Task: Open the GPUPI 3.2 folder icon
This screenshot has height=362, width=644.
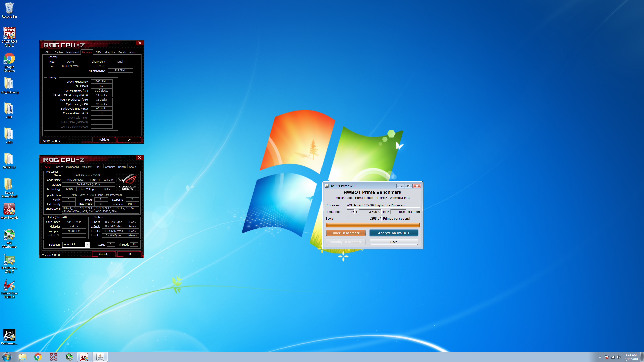Action: pos(9,161)
